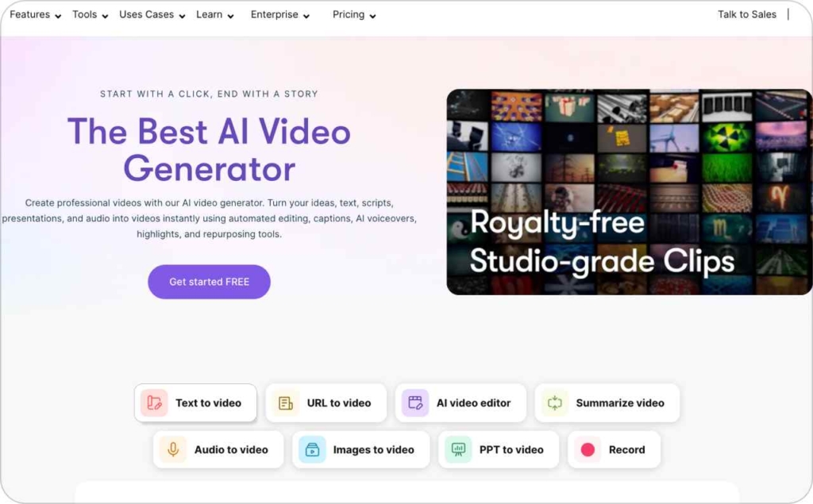Click the URL to video document icon
The height and width of the screenshot is (504, 813).
point(284,402)
